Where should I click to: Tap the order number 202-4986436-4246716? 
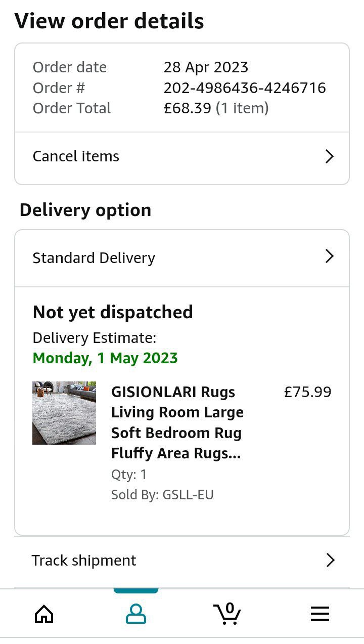click(x=245, y=88)
